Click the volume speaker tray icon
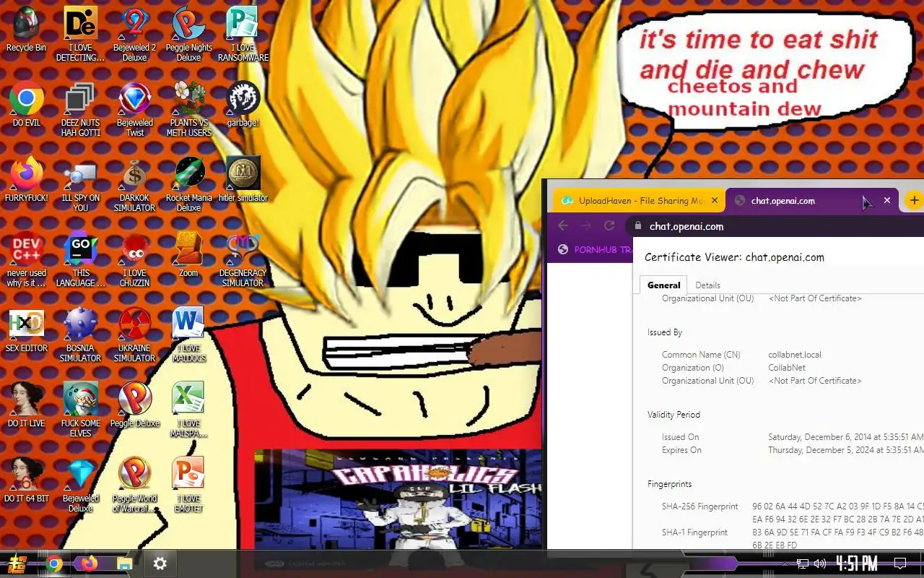This screenshot has height=578, width=924. tap(820, 564)
